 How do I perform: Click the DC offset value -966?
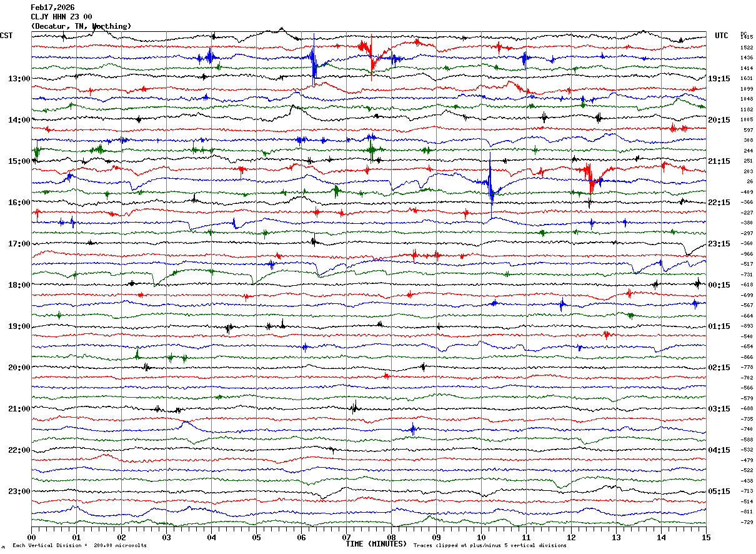[747, 254]
